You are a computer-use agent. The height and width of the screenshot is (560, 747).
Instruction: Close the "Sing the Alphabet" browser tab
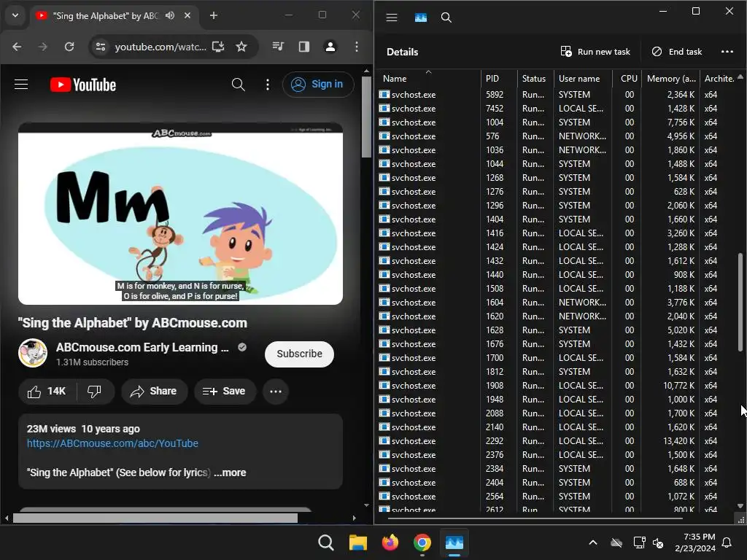pos(187,16)
